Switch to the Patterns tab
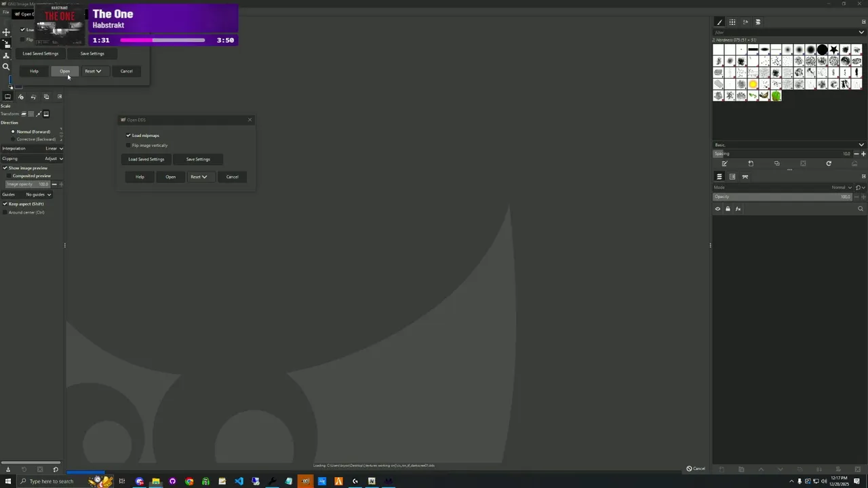 [732, 22]
